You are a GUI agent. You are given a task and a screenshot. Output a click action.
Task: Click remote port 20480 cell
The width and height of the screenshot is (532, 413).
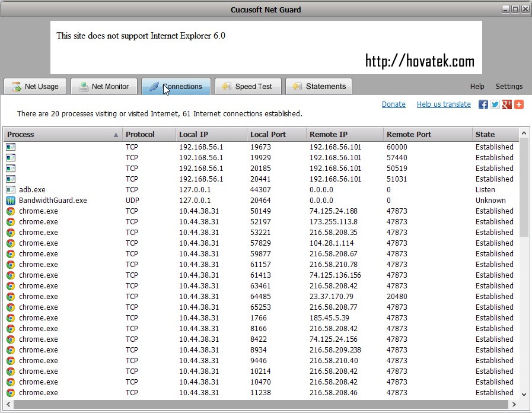pos(397,297)
